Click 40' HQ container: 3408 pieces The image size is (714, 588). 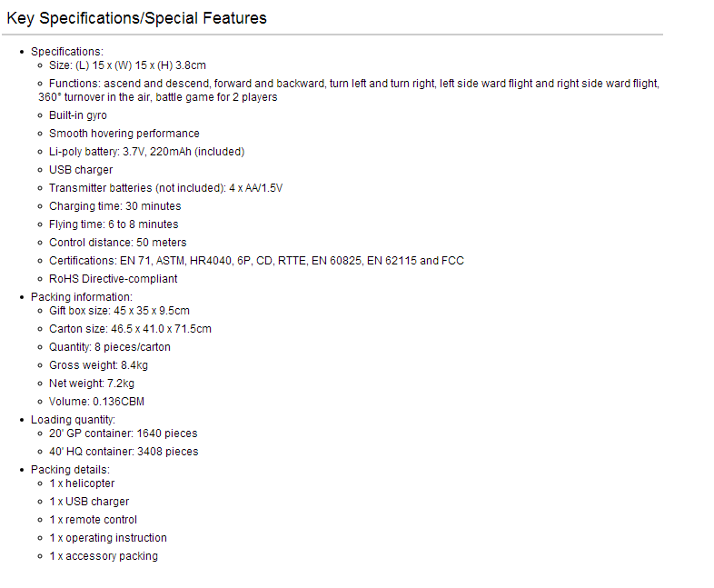(124, 452)
